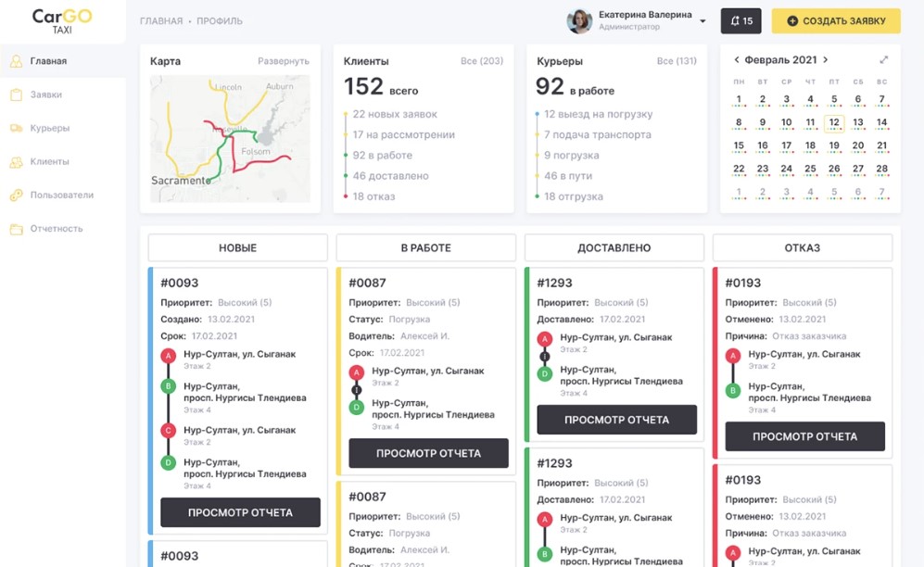Open the Все (131) couriers link

click(677, 61)
